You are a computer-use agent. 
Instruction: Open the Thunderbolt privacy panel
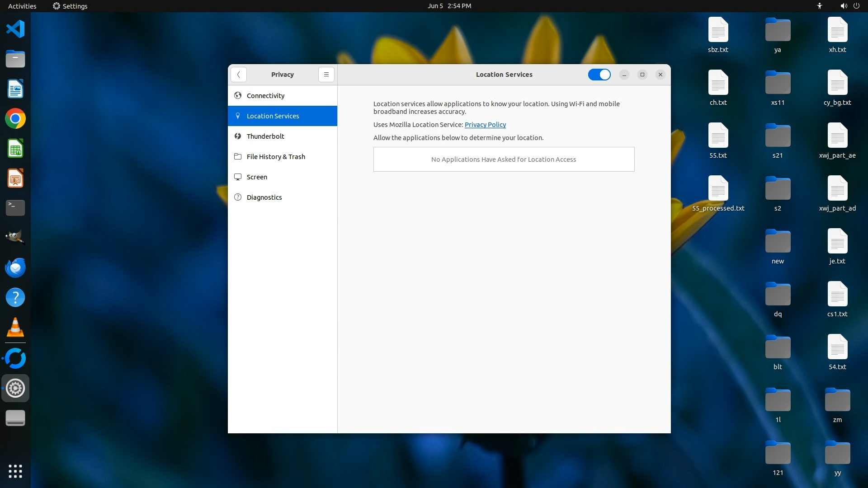coord(265,136)
